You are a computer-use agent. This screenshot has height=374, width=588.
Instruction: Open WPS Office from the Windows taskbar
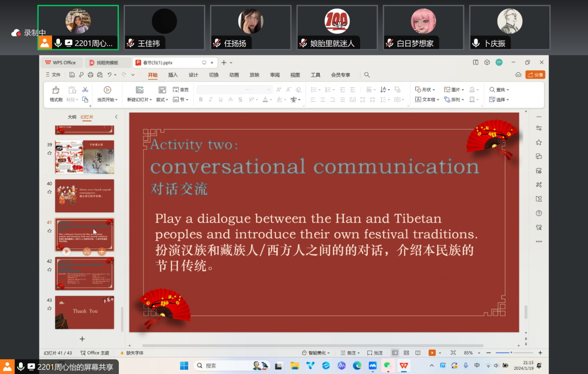[404, 366]
